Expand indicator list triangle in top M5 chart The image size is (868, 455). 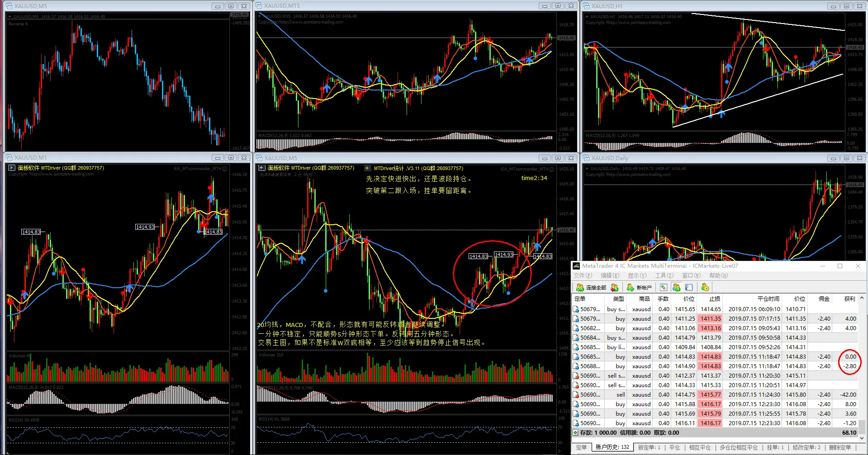coord(10,17)
